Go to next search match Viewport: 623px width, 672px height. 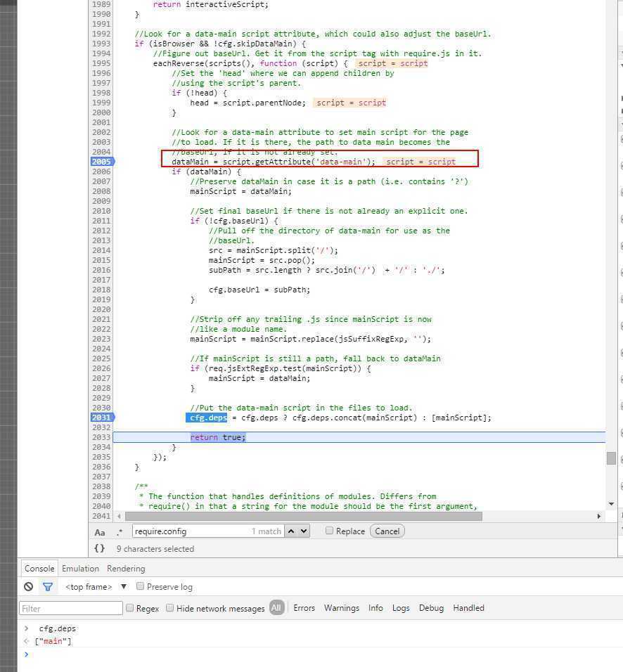click(304, 531)
